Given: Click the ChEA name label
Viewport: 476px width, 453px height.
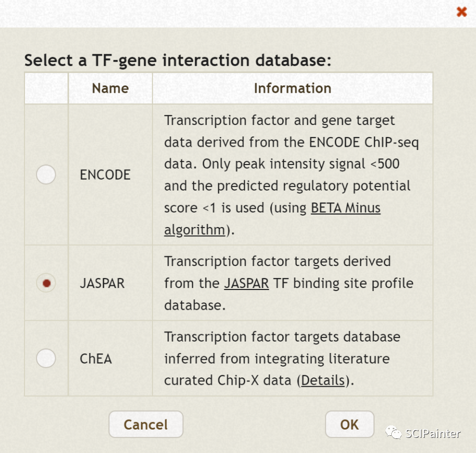Looking at the screenshot, I should [96, 359].
